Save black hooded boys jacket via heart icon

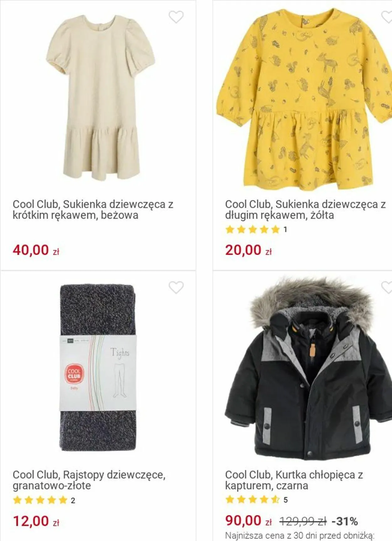387,288
